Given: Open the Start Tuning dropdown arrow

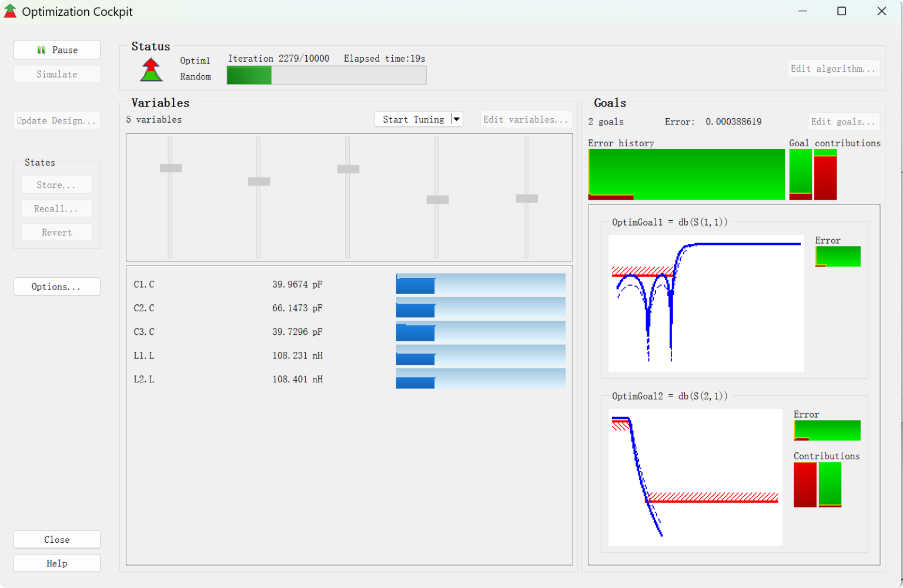Looking at the screenshot, I should pyautogui.click(x=456, y=119).
